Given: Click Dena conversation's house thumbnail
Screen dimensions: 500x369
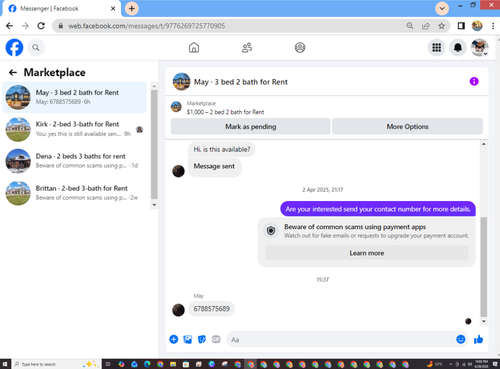Looking at the screenshot, I should (x=18, y=161).
